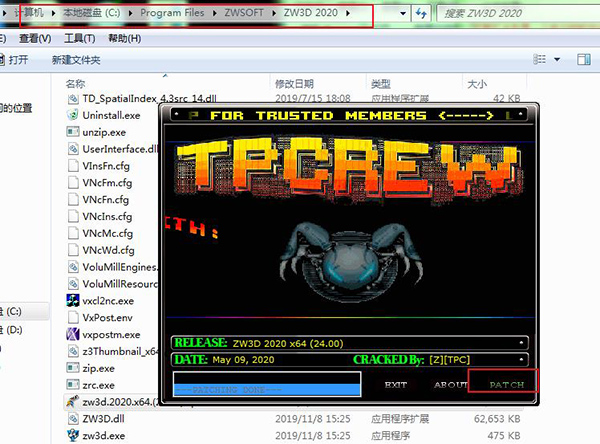The width and height of the screenshot is (600, 444).
Task: Select the vxcl2nc.exe icon
Action: point(72,300)
